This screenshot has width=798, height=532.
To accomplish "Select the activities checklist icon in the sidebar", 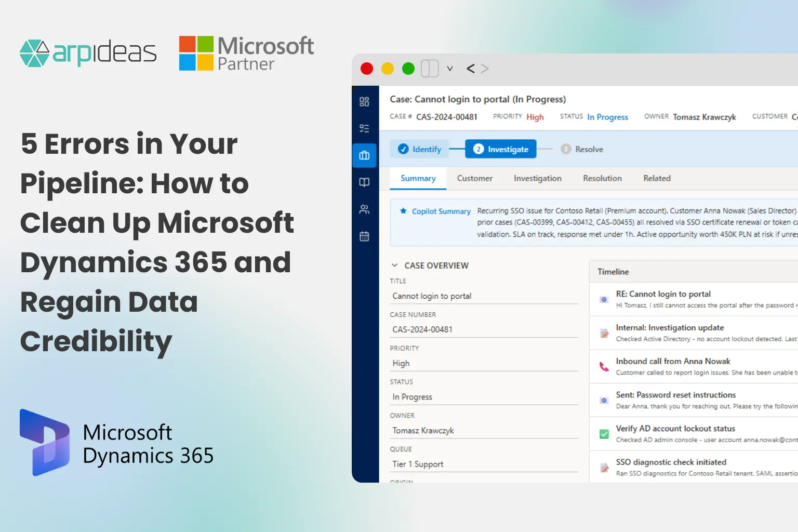I will [x=364, y=128].
